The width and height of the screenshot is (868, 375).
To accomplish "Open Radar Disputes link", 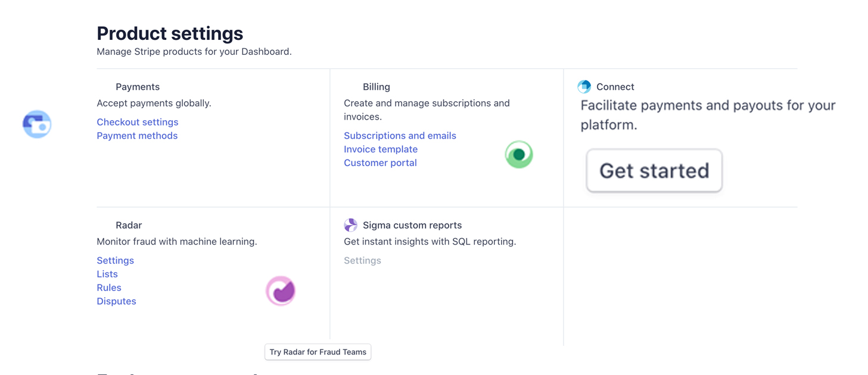I will coord(116,302).
